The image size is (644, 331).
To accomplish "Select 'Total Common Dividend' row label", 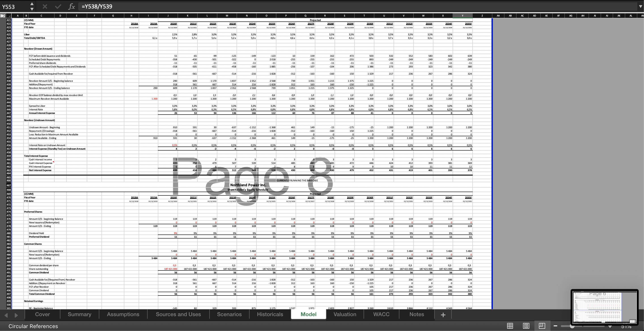I will click(42, 294).
